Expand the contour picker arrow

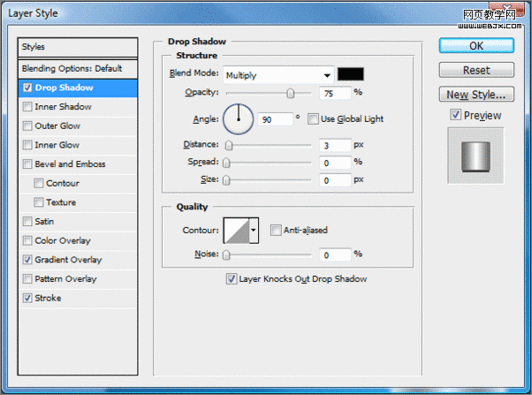point(254,230)
